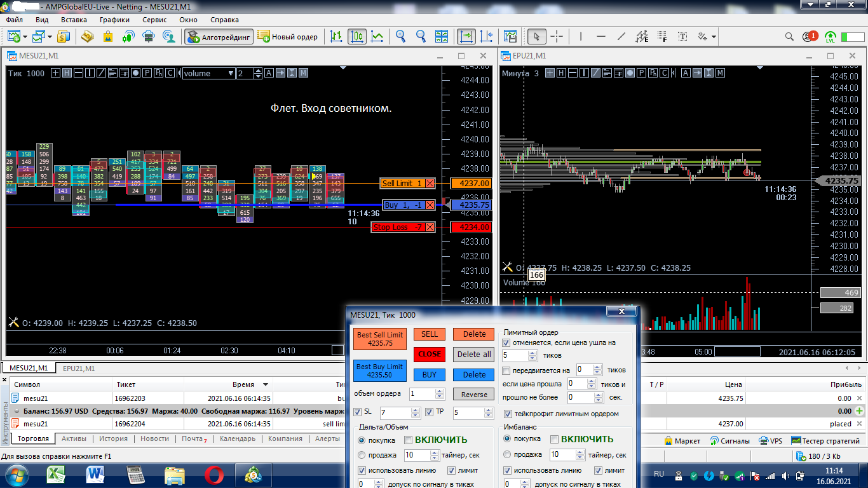The width and height of the screenshot is (868, 488).
Task: Click the Reverse button
Action: (x=474, y=395)
